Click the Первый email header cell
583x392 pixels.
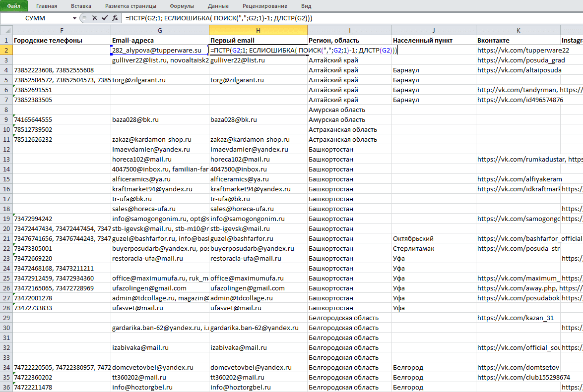(258, 41)
